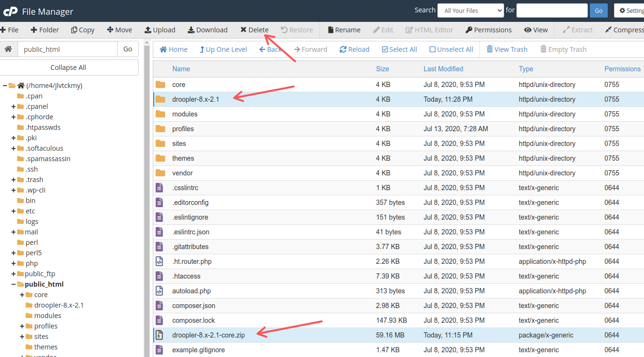Click Collapse All in the tree
This screenshot has width=644, height=357.
(68, 68)
